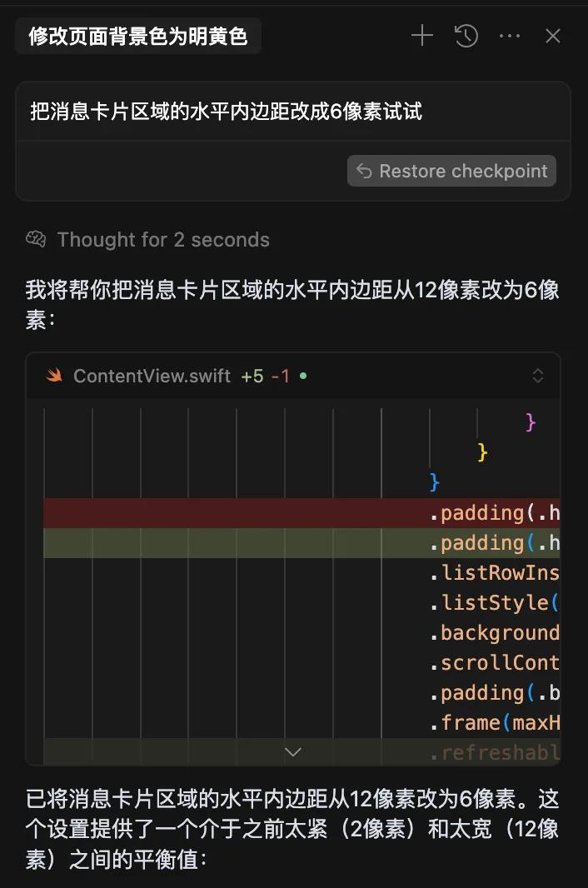Screen dimensions: 588x888
Task: Start a new chat with plus icon
Action: pos(422,36)
